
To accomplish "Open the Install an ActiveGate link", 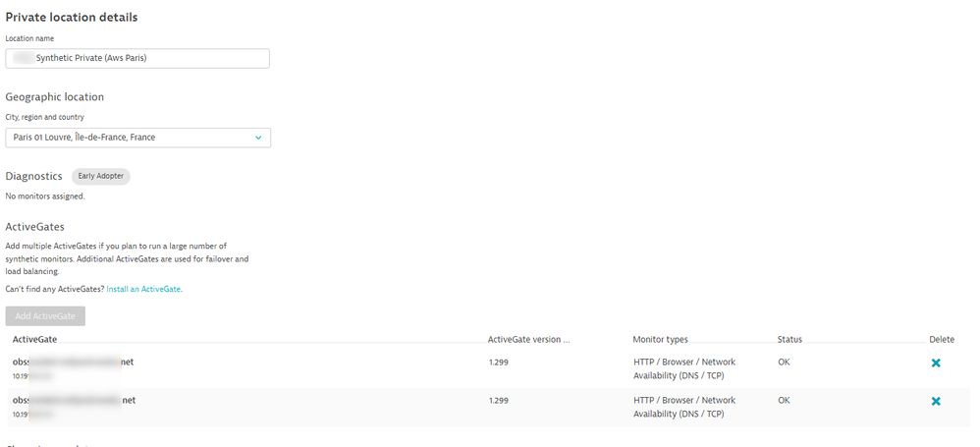I will 143,290.
